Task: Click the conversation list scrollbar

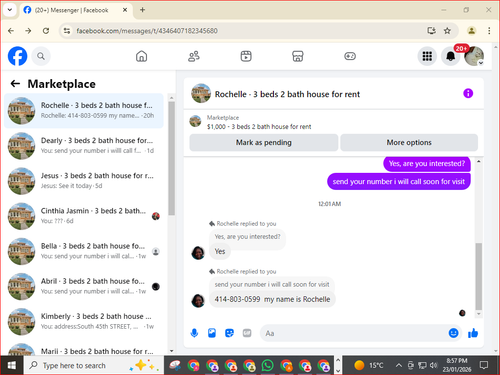Action: tap(171, 158)
